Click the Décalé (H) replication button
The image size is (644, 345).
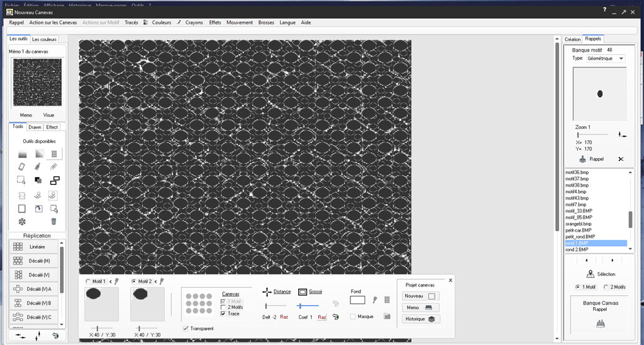35,261
